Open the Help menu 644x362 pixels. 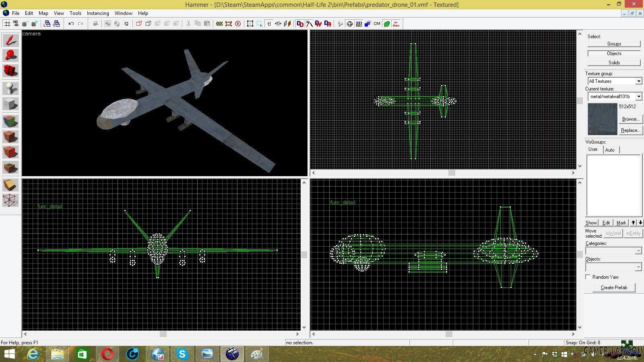[x=143, y=13]
